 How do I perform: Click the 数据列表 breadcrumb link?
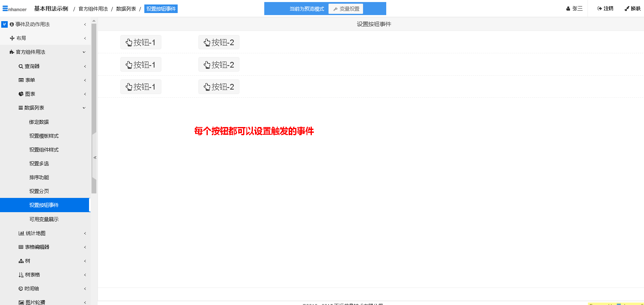click(126, 9)
